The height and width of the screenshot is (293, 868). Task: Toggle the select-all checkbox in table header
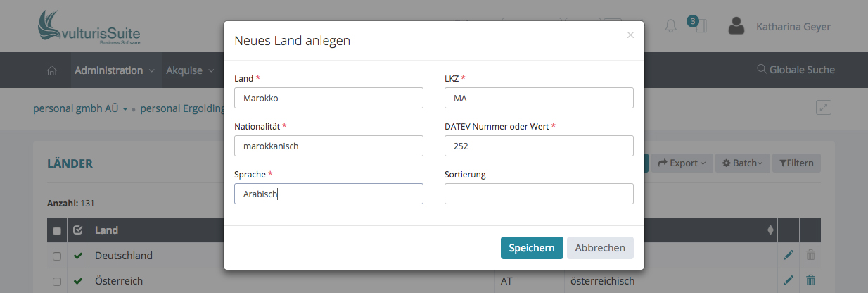[57, 230]
